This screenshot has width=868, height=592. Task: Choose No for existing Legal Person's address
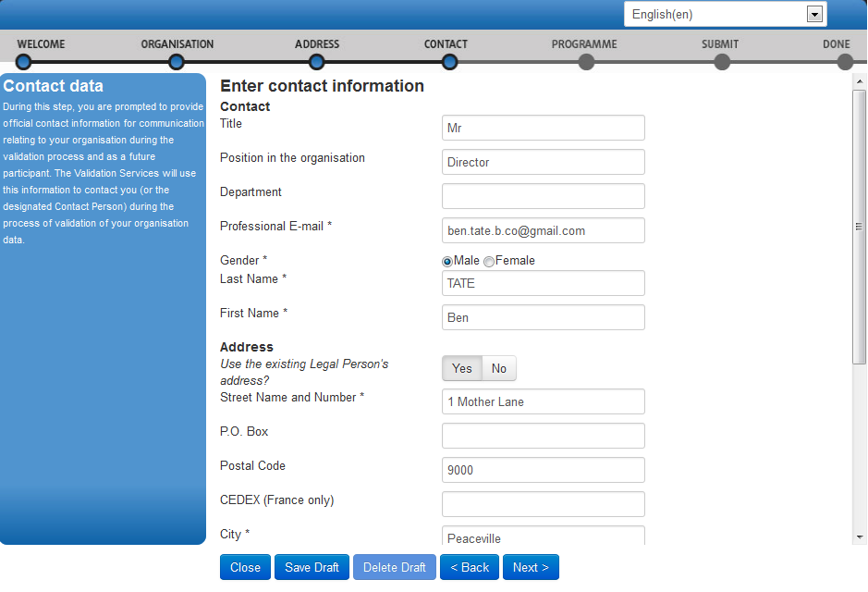point(499,368)
